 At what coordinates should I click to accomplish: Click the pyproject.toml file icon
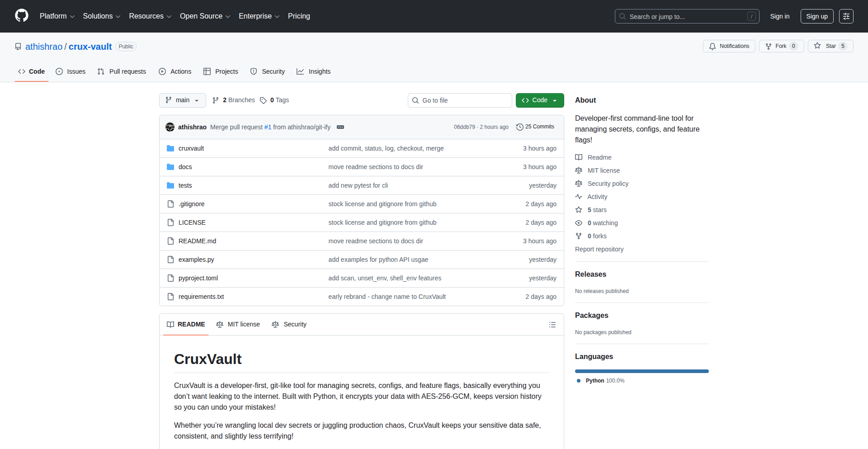(170, 278)
